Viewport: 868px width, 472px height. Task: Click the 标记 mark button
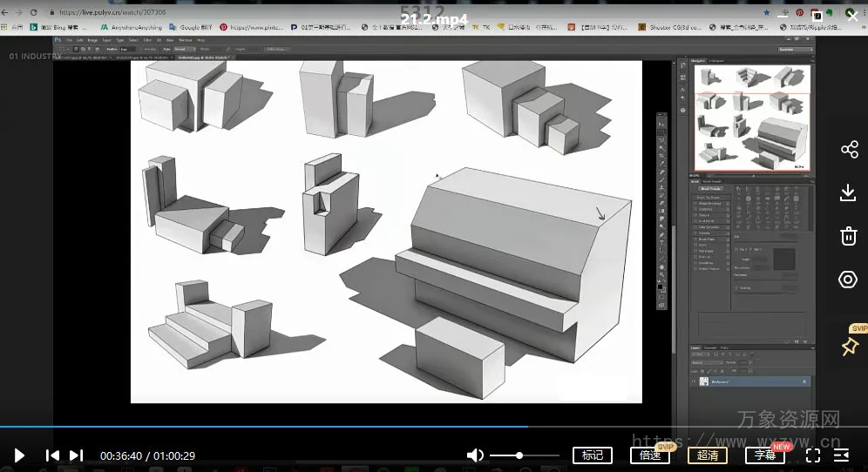click(592, 455)
